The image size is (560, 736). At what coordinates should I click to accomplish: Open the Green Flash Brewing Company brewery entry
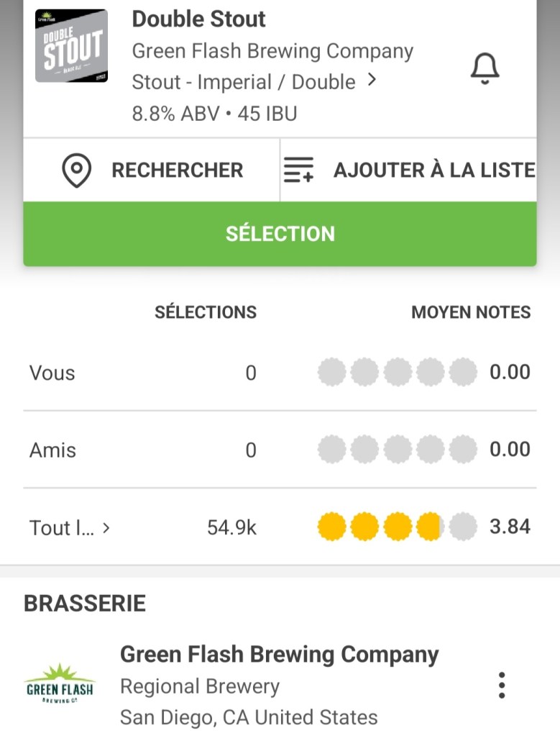coord(279,655)
